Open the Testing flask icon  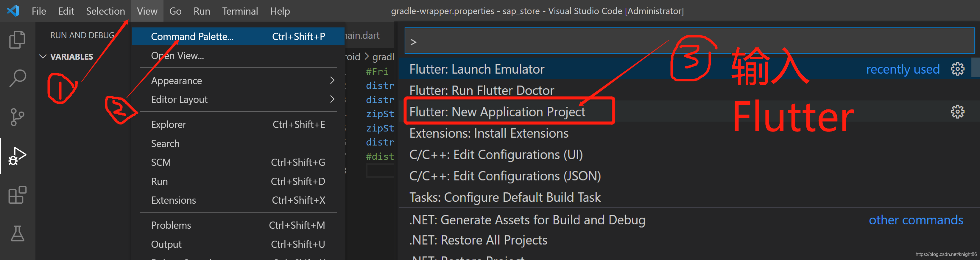click(x=17, y=233)
